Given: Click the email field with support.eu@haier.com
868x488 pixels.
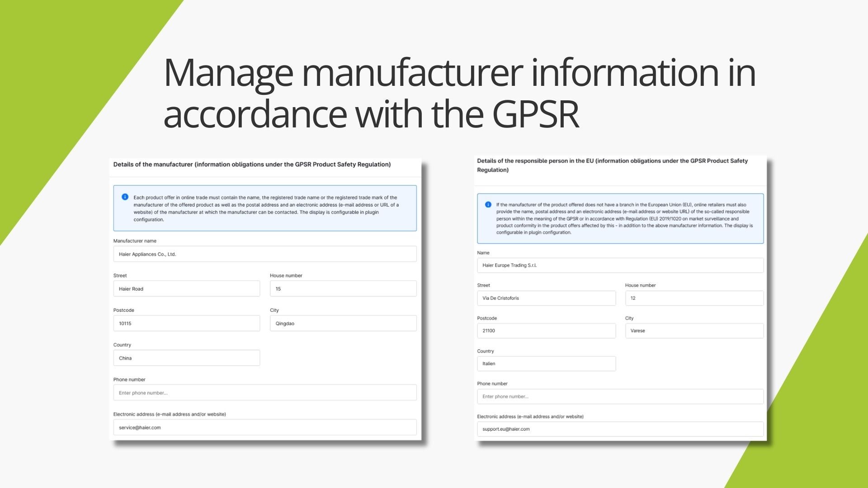Looking at the screenshot, I should click(x=620, y=429).
